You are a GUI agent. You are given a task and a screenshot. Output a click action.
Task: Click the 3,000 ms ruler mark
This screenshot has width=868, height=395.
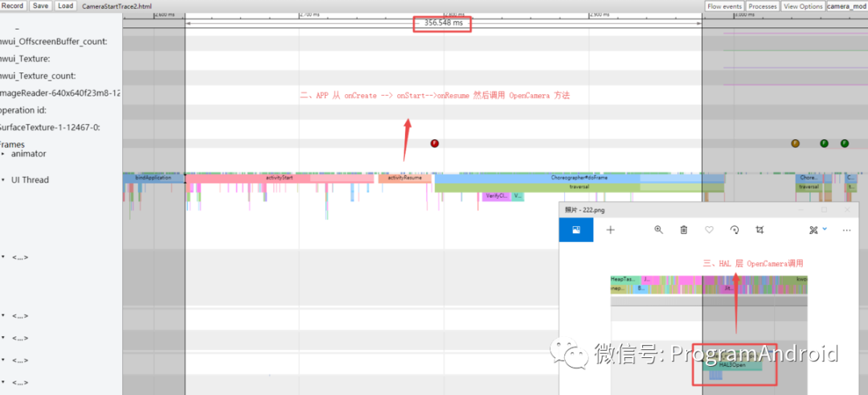pos(744,15)
